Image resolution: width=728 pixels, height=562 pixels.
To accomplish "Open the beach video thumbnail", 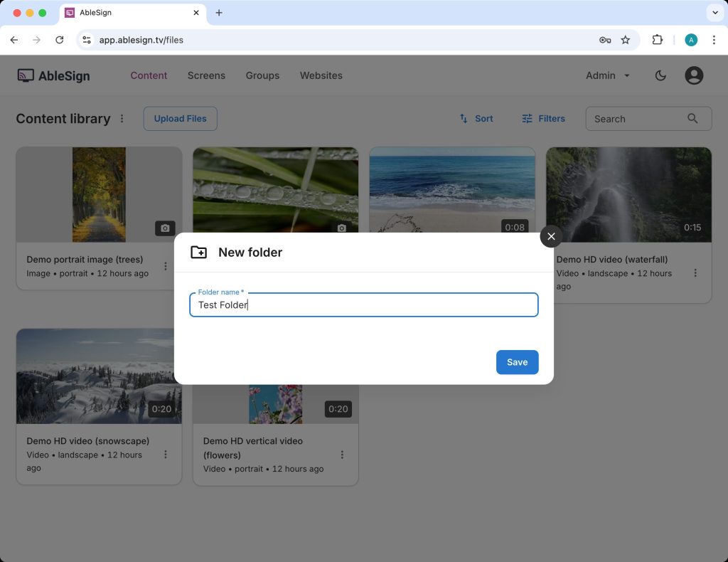I will click(x=451, y=190).
